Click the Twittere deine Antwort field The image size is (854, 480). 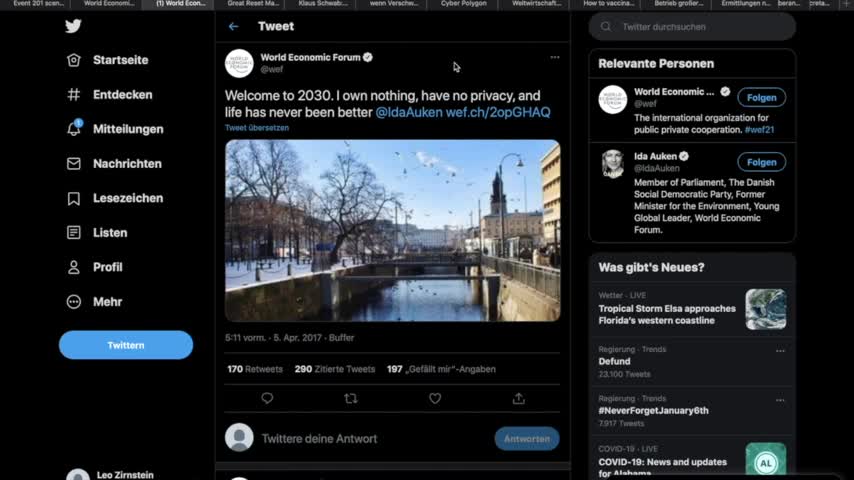pos(319,439)
